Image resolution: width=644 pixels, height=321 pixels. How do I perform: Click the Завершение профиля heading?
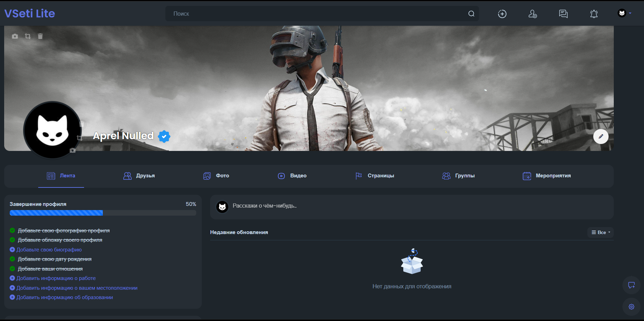pos(38,204)
